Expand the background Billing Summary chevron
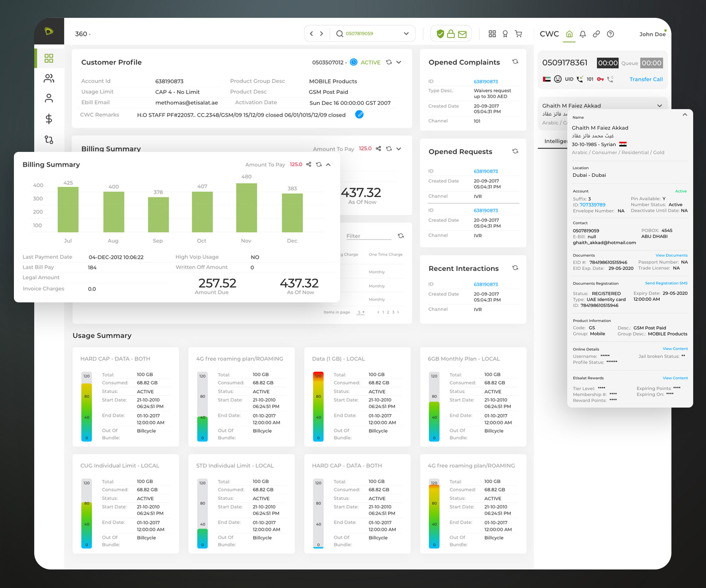Screen dimensions: 706x588 (399, 149)
